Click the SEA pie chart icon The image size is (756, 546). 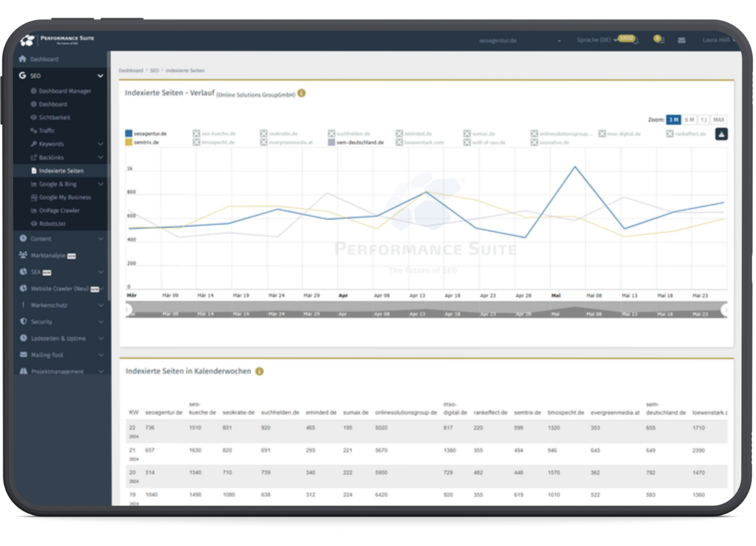(23, 272)
